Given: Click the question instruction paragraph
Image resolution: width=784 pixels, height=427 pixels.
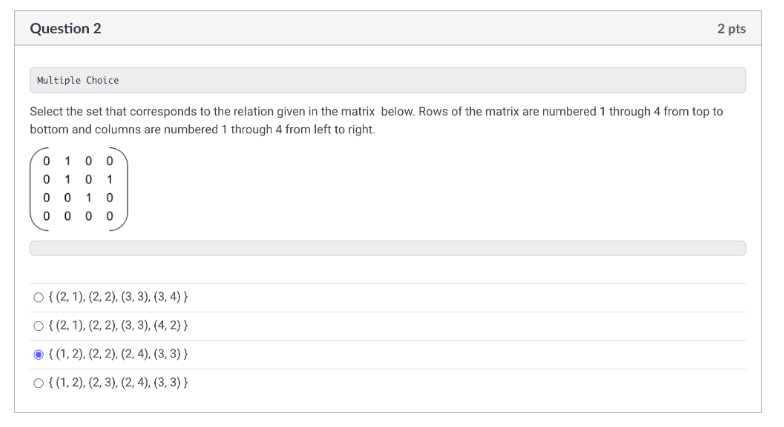Looking at the screenshot, I should point(376,121).
